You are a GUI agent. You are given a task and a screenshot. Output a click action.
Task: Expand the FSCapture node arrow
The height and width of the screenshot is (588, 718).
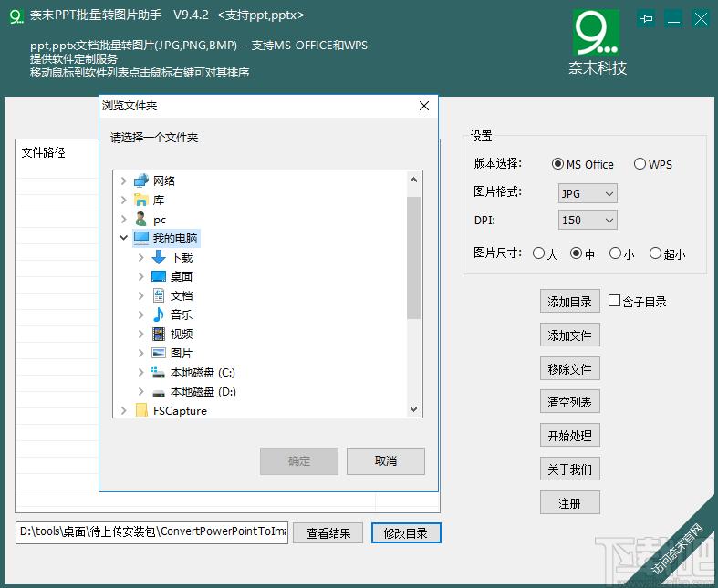point(123,411)
